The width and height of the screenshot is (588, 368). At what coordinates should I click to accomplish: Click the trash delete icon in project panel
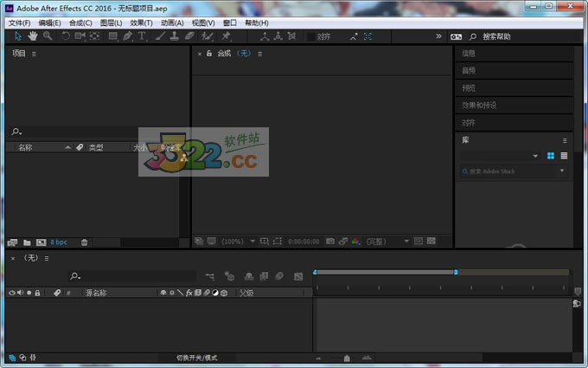click(84, 242)
